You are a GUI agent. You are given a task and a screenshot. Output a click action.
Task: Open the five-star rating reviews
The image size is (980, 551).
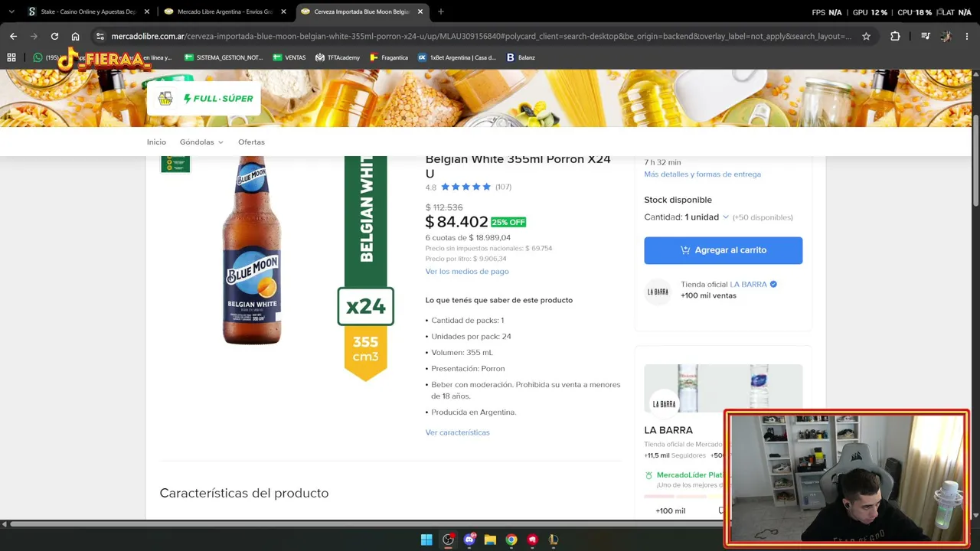(x=465, y=187)
